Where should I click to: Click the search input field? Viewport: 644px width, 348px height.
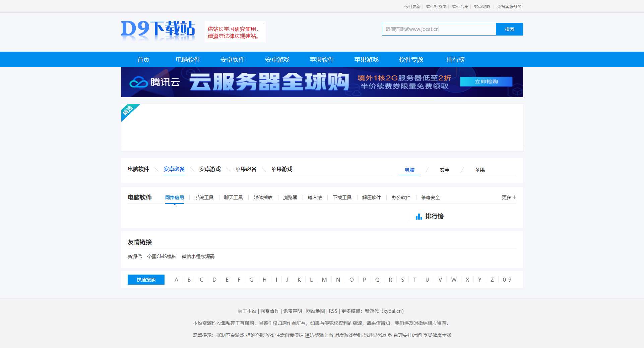439,29
